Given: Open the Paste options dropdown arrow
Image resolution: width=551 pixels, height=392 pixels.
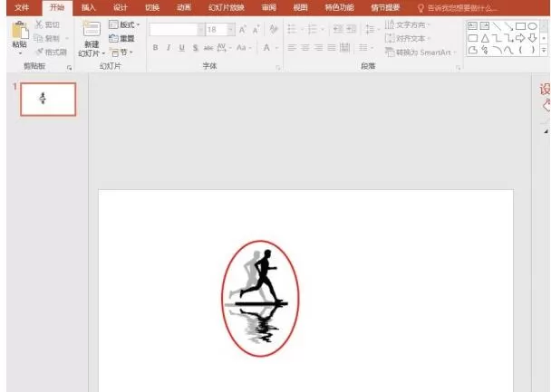Looking at the screenshot, I should pyautogui.click(x=20, y=53).
